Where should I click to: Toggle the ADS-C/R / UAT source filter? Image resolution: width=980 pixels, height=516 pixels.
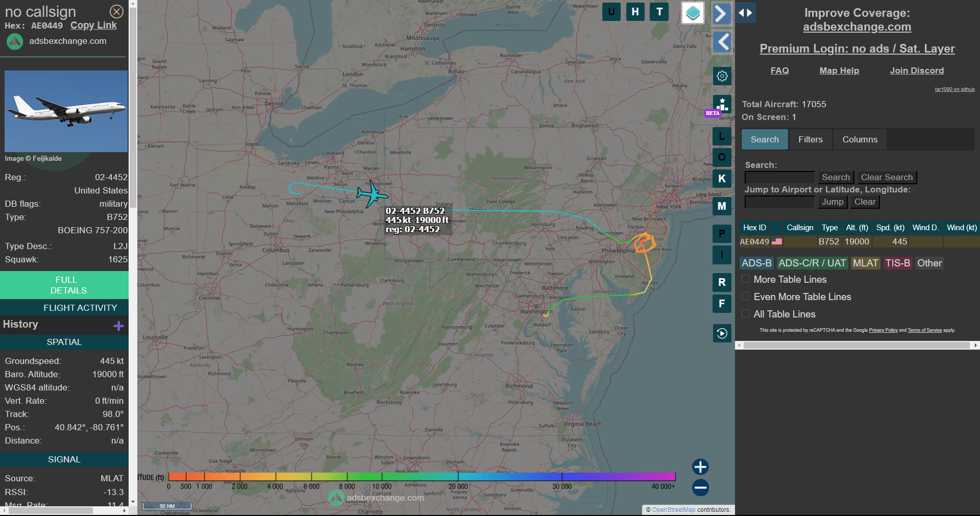812,263
